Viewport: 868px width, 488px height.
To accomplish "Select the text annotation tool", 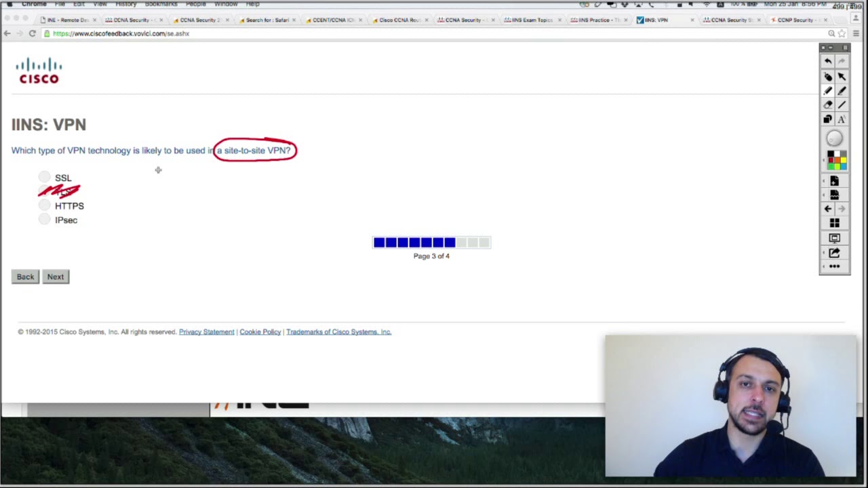I will point(842,119).
